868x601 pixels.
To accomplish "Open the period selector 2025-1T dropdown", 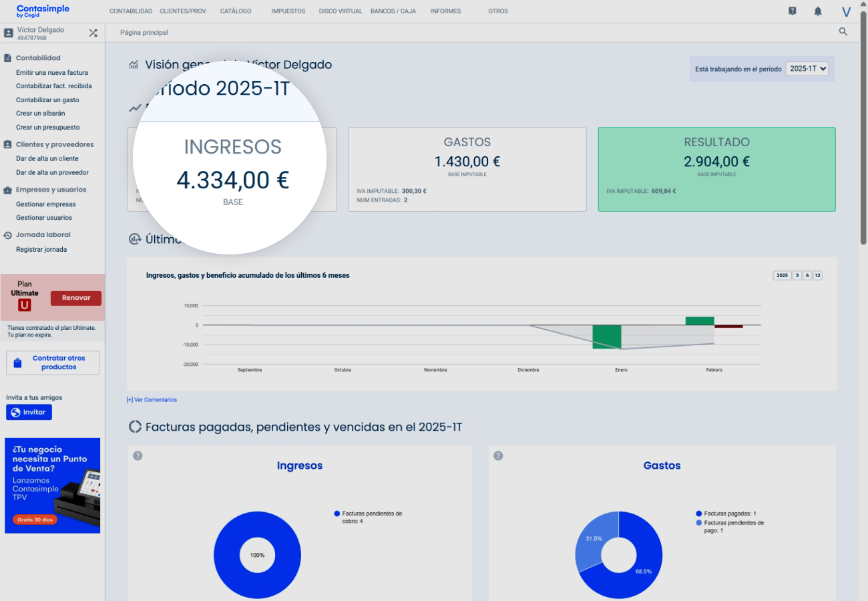I will pyautogui.click(x=807, y=69).
